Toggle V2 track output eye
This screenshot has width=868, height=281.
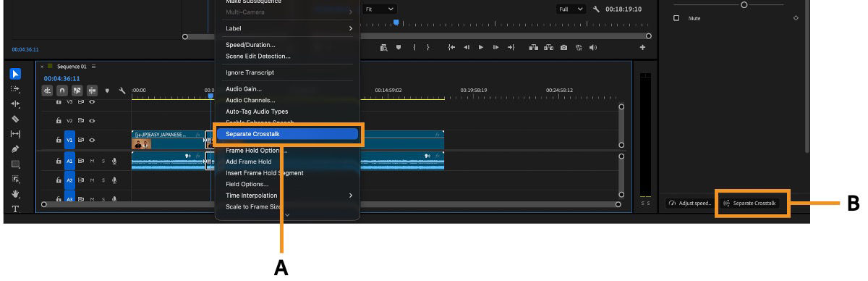tap(92, 121)
